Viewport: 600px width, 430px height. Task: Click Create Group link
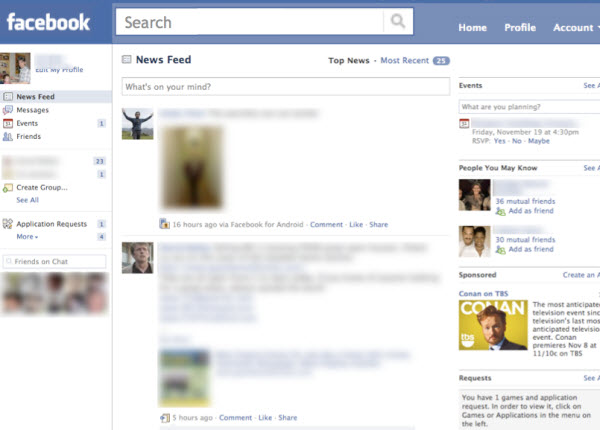(x=42, y=187)
